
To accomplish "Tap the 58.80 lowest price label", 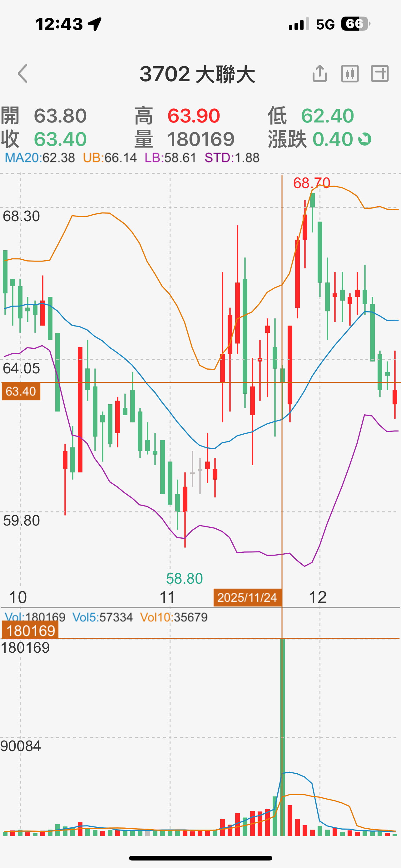I will (x=184, y=579).
